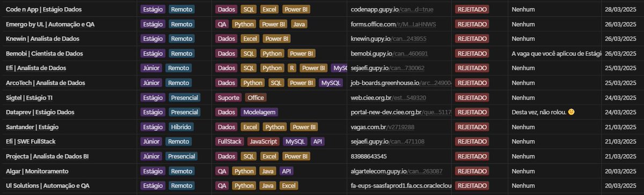This screenshot has height=195, width=644.
Task: Select the FullStack tag in Efi SWE row
Action: pos(230,141)
